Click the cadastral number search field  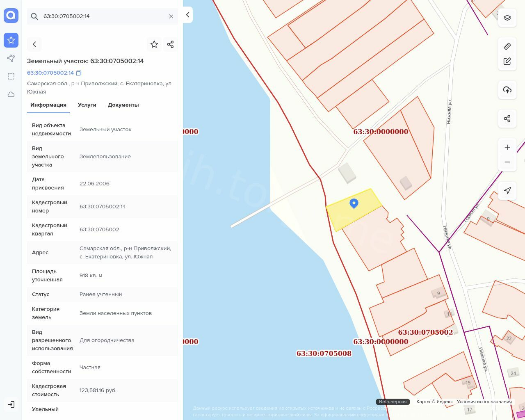tap(103, 16)
